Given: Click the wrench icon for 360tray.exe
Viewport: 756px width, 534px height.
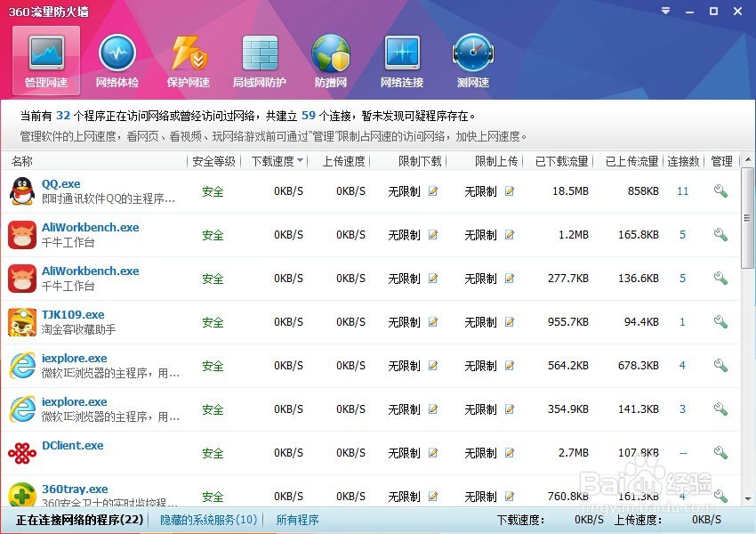Looking at the screenshot, I should pos(721,496).
